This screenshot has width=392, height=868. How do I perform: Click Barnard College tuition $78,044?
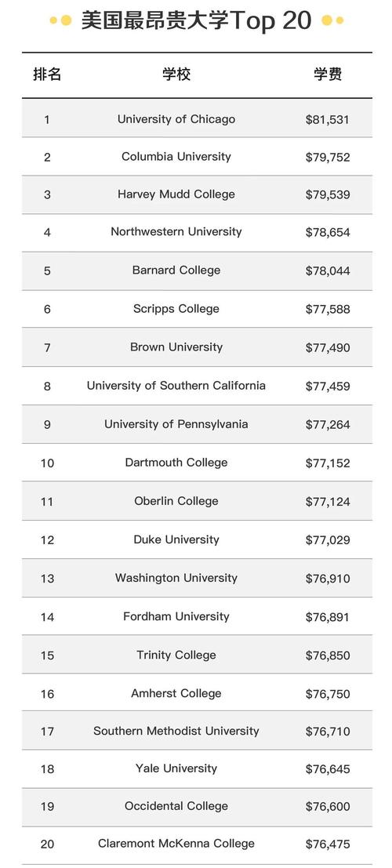(327, 271)
